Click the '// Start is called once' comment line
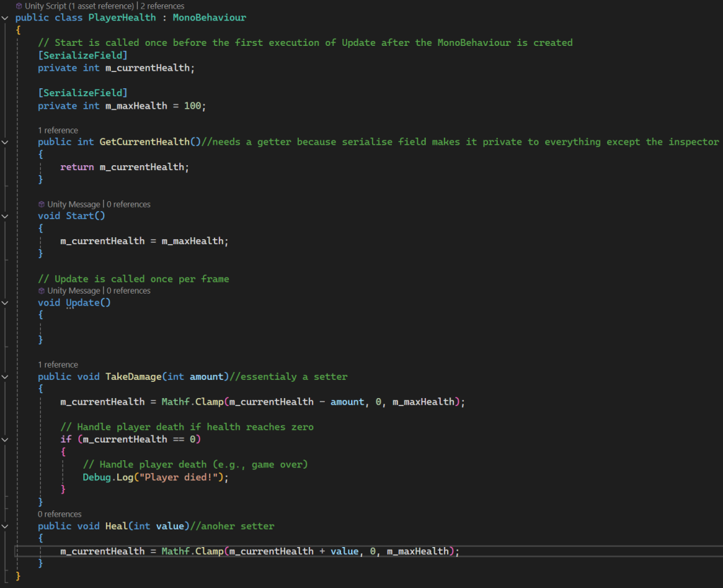Viewport: 723px width, 588px height. click(x=305, y=43)
